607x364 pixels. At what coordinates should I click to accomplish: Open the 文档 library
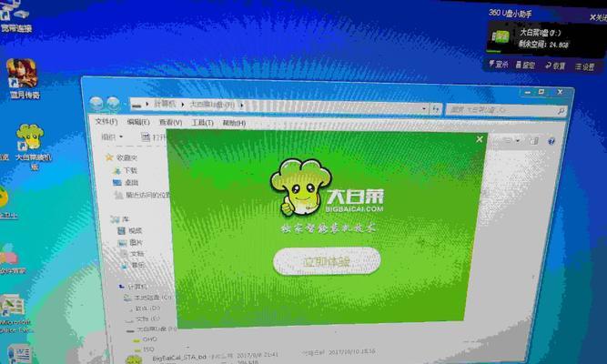point(133,254)
